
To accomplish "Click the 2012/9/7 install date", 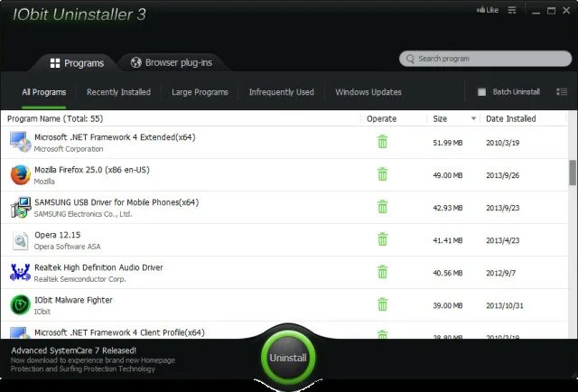I will pos(500,273).
